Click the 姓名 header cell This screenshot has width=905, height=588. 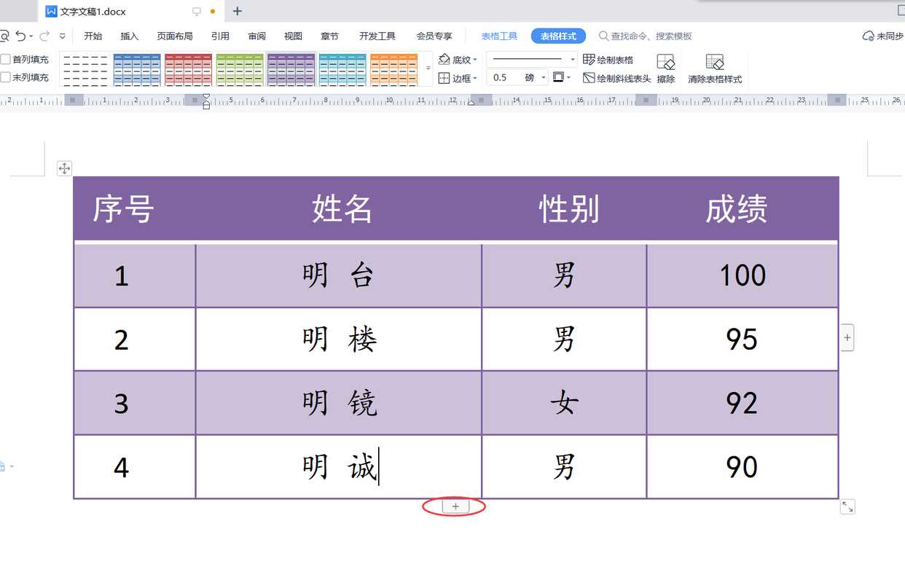339,209
